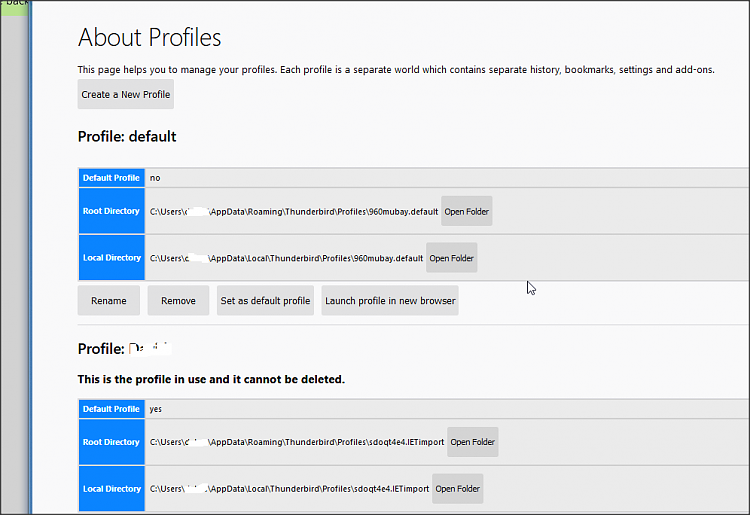Click the 'yes' Default Profile value
The height and width of the screenshot is (515, 750).
[156, 409]
